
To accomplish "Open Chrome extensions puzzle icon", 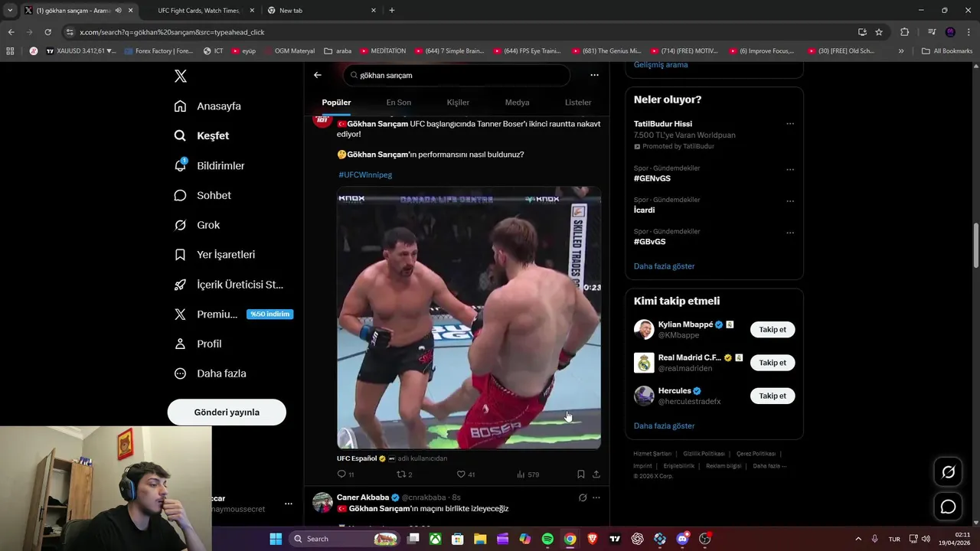I will [904, 32].
